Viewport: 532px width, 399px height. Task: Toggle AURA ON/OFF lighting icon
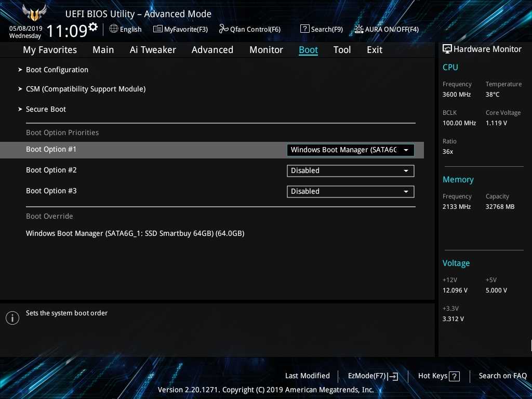point(359,29)
